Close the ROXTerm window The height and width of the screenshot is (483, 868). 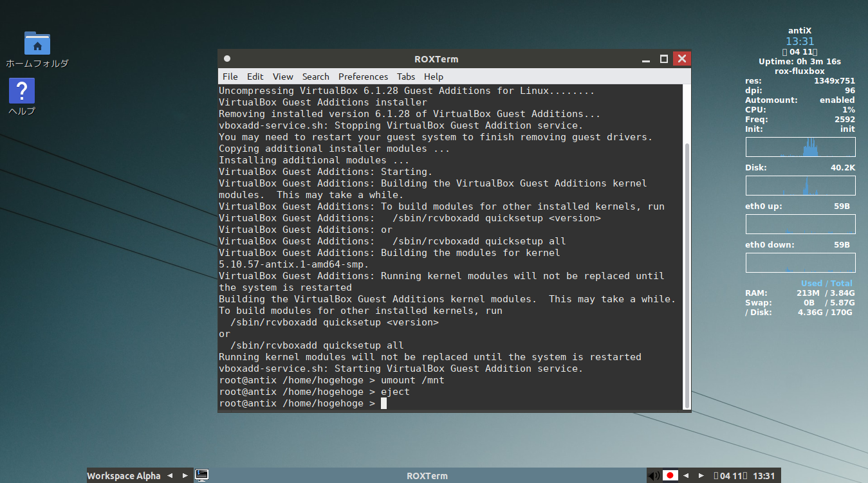[x=682, y=59]
